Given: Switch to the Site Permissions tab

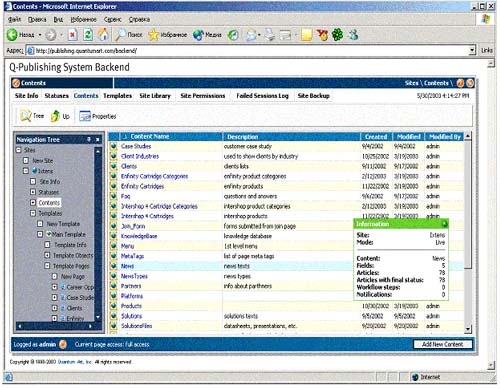Looking at the screenshot, I should pyautogui.click(x=203, y=96).
